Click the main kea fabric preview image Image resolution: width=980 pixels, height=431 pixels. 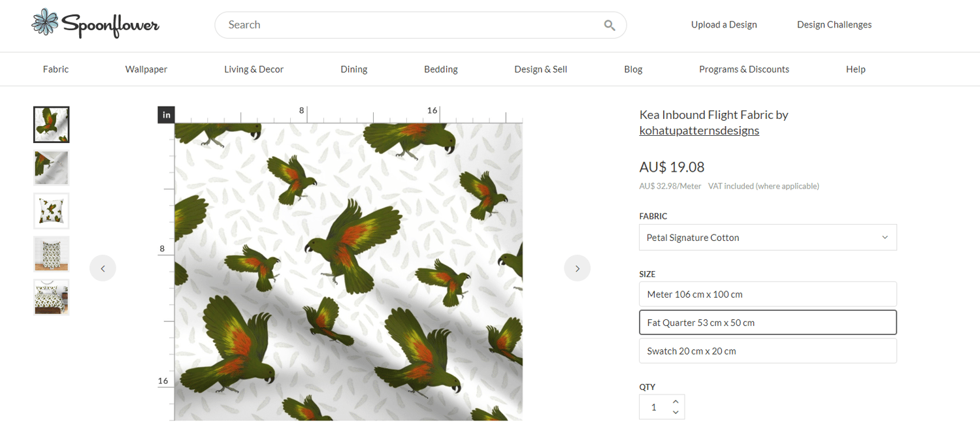(x=348, y=272)
